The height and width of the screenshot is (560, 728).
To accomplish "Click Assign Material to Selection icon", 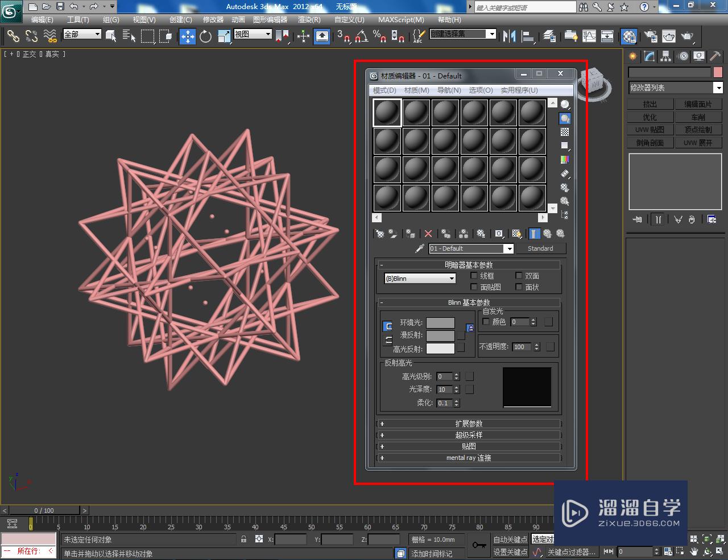I will 410,234.
